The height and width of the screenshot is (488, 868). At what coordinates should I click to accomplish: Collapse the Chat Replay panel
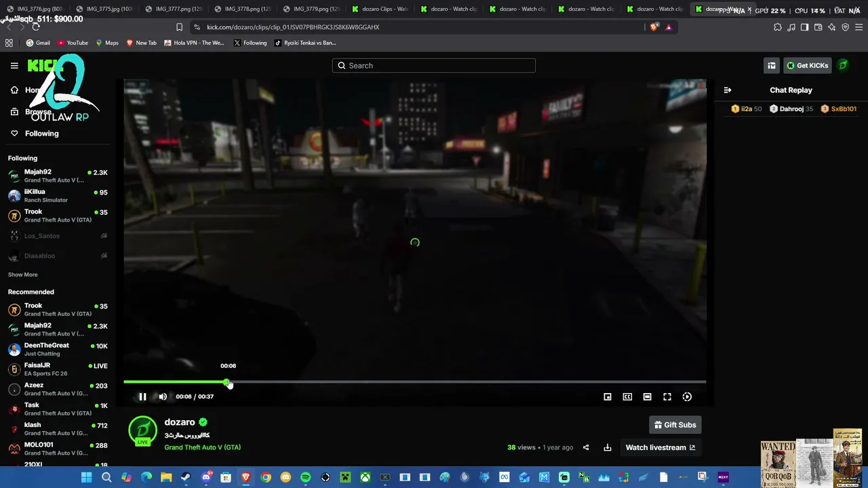click(x=728, y=90)
